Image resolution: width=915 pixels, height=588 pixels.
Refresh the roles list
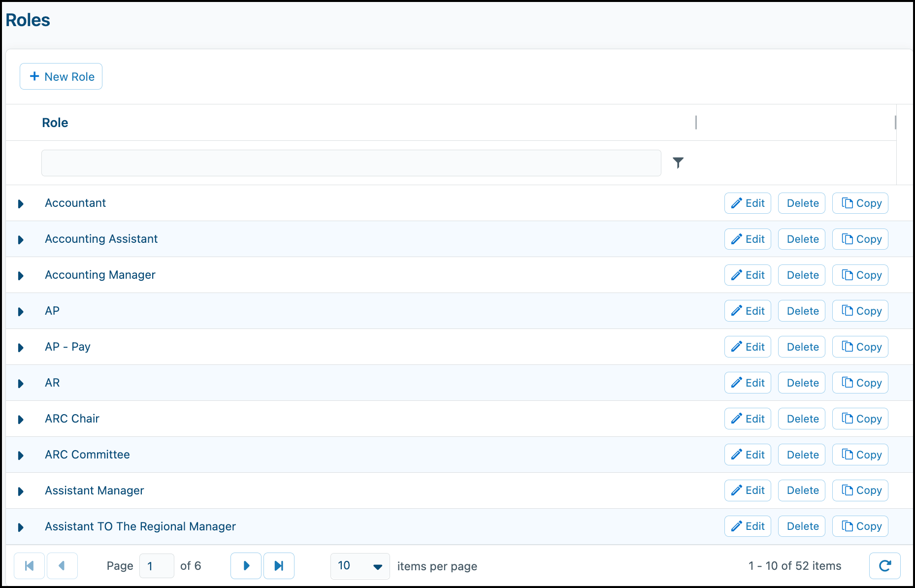pyautogui.click(x=884, y=566)
